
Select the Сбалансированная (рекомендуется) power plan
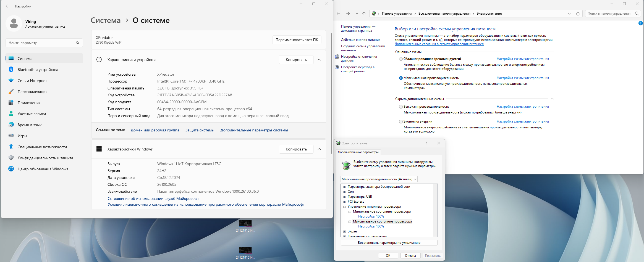(401, 59)
